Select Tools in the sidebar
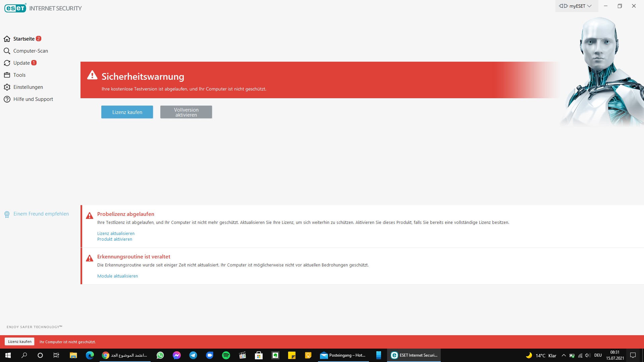This screenshot has width=644, height=362. point(19,75)
